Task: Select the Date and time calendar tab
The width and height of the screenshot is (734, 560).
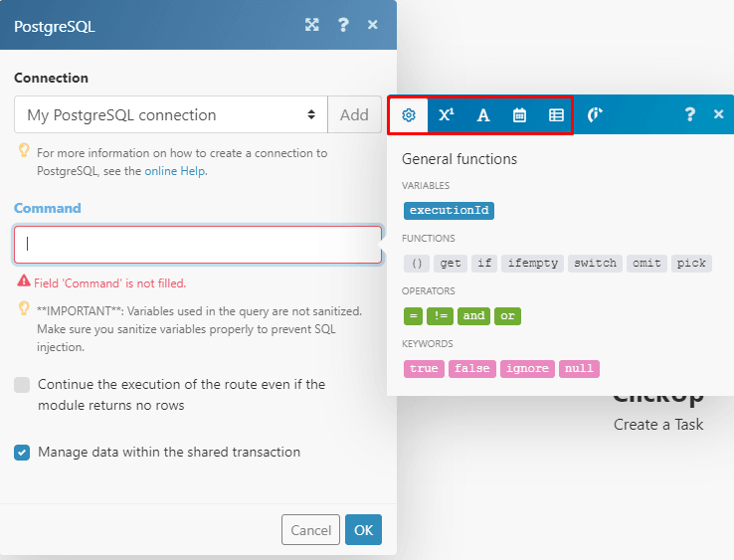Action: pos(519,115)
